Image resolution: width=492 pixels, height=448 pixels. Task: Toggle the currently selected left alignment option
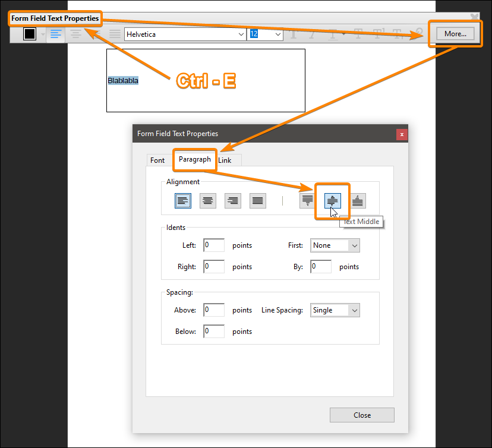pos(182,200)
